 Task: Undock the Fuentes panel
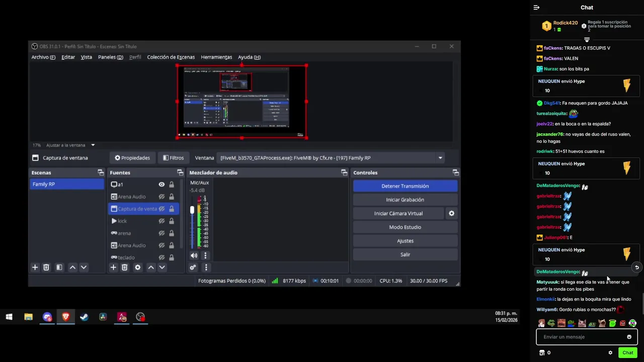[x=180, y=172]
